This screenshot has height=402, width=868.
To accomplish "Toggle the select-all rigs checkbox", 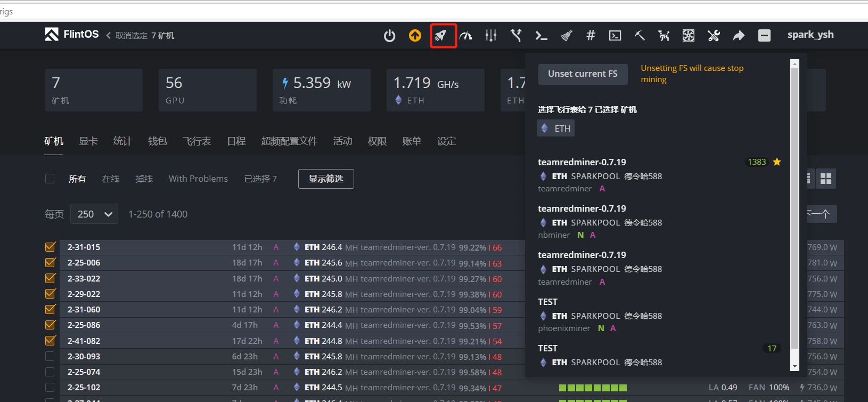I will point(50,179).
